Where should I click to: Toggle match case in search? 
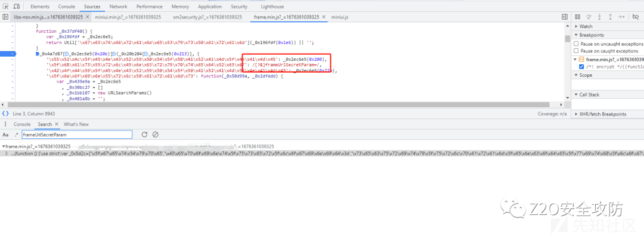click(x=5, y=135)
